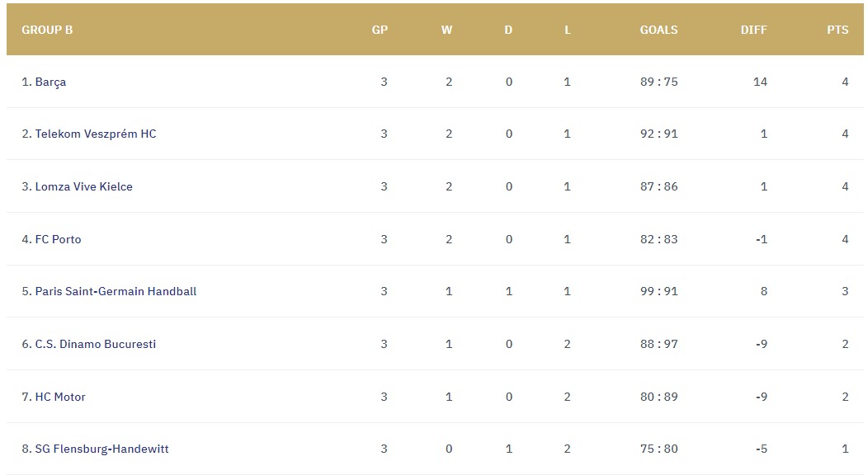
Task: Click the W wins column header
Action: pos(446,30)
